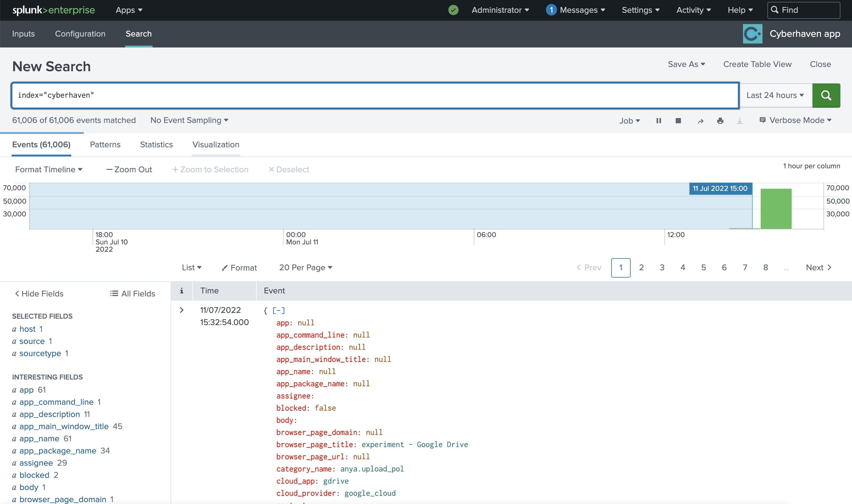852x504 pixels.
Task: Click Create Table View
Action: pos(757,64)
